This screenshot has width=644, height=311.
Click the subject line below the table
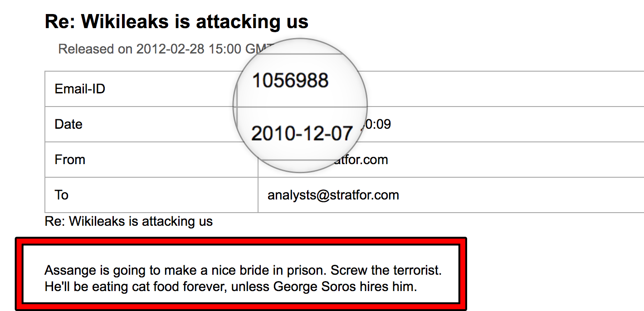tap(129, 221)
